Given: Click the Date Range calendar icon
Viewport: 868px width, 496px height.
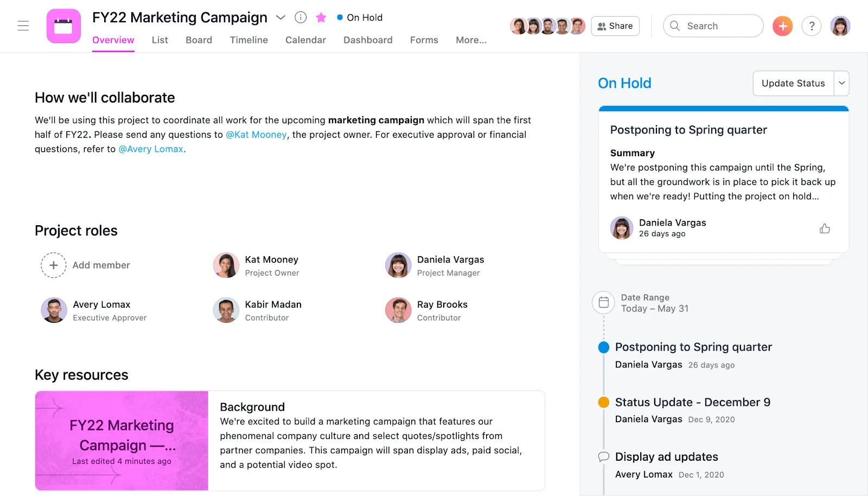Looking at the screenshot, I should 603,303.
